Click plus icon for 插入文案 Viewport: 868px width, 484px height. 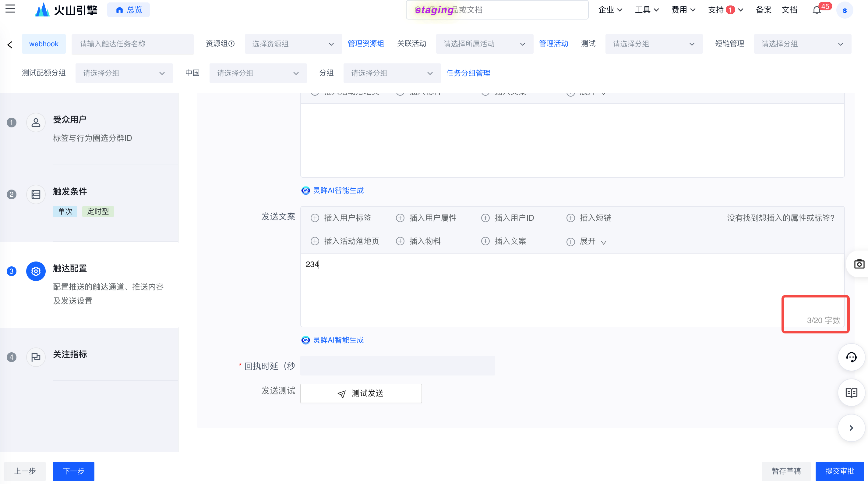pyautogui.click(x=485, y=241)
